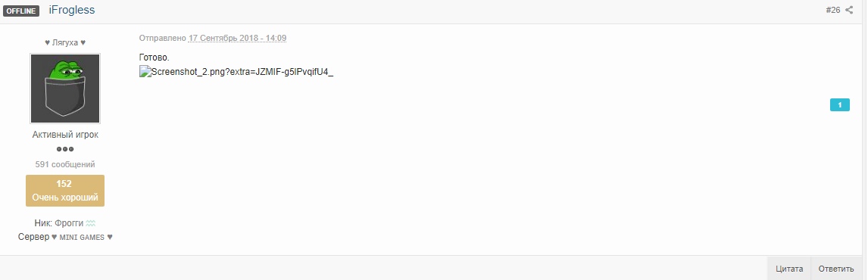Image resolution: width=868 pixels, height=280 pixels.
Task: Open the #26 post permalink
Action: click(832, 10)
